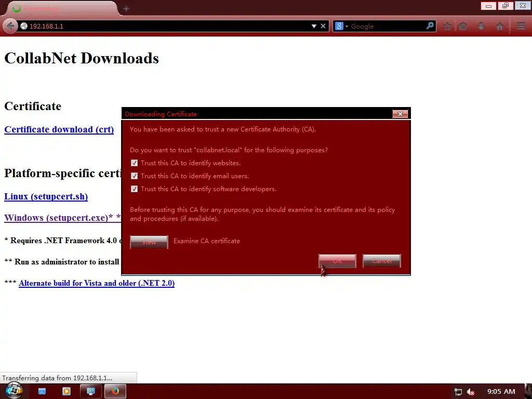Click the Transferring data status text

57,378
